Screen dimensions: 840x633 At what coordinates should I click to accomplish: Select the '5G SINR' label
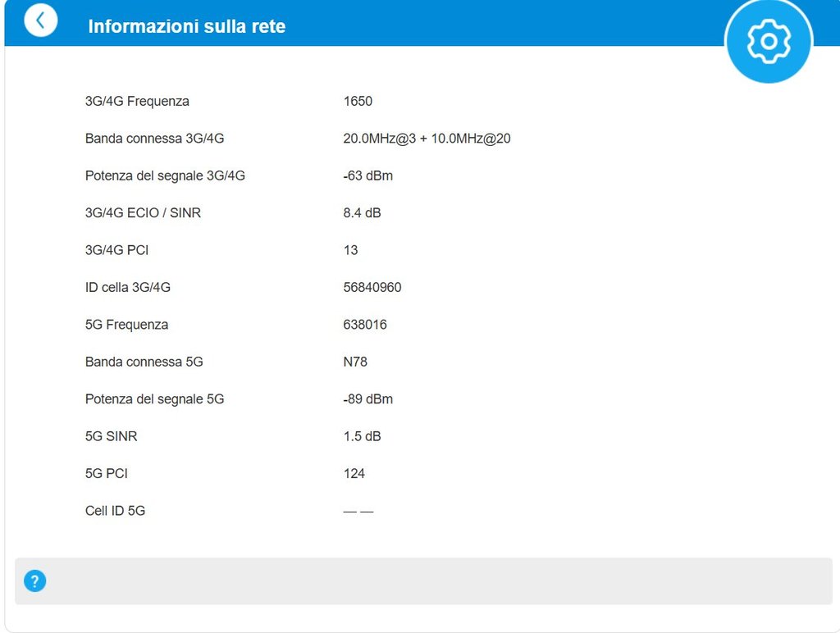tap(111, 436)
